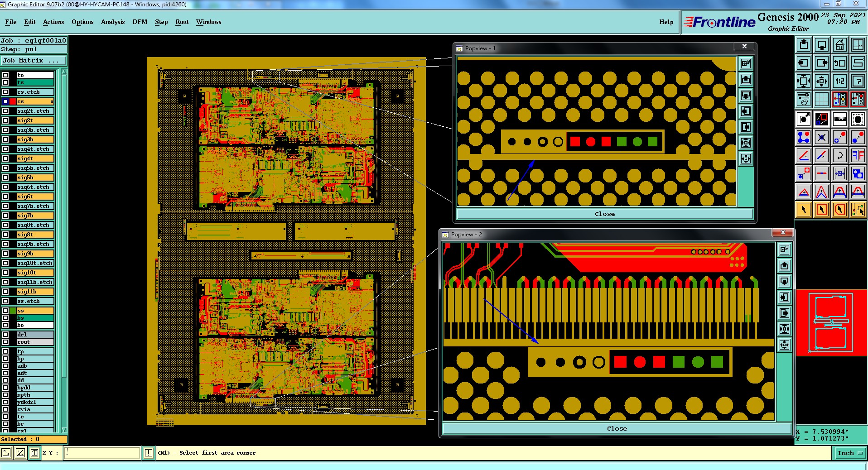Click Close button in Popview - 1
Viewport: 868px width, 470px height.
pos(605,214)
